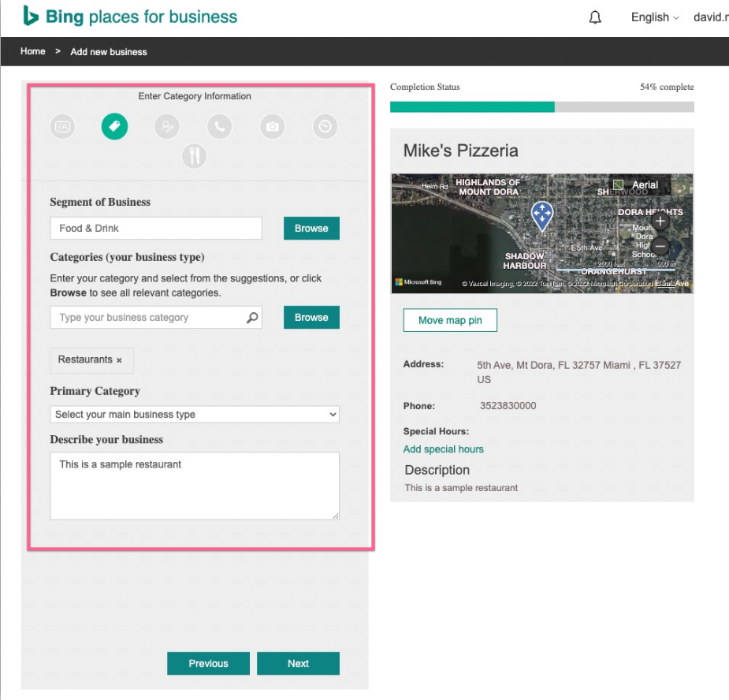Remove the Restaurants category tag
The width and height of the screenshot is (729, 700).
[x=120, y=360]
